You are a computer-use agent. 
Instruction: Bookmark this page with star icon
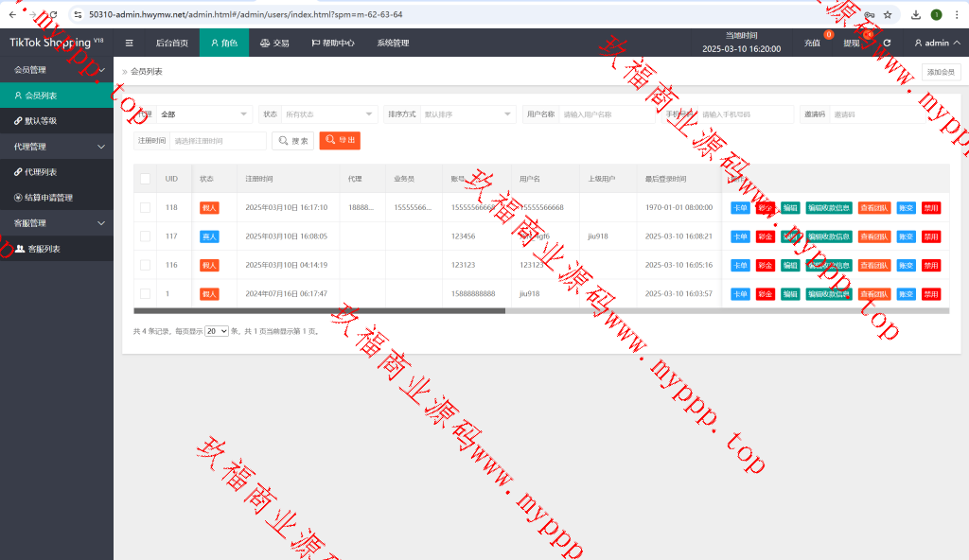888,14
